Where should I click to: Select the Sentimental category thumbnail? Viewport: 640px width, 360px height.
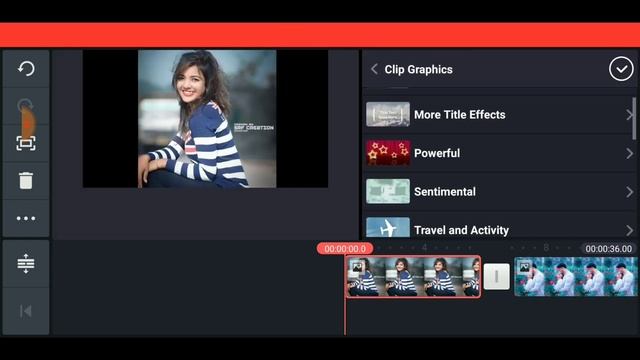pyautogui.click(x=388, y=191)
